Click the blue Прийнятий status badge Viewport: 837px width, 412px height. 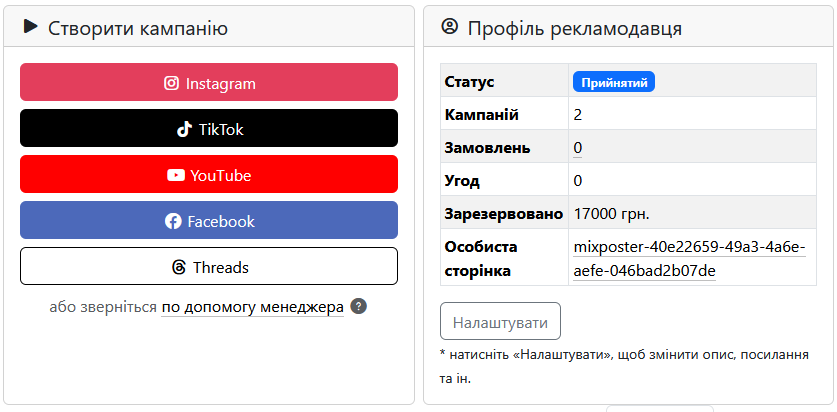point(613,82)
